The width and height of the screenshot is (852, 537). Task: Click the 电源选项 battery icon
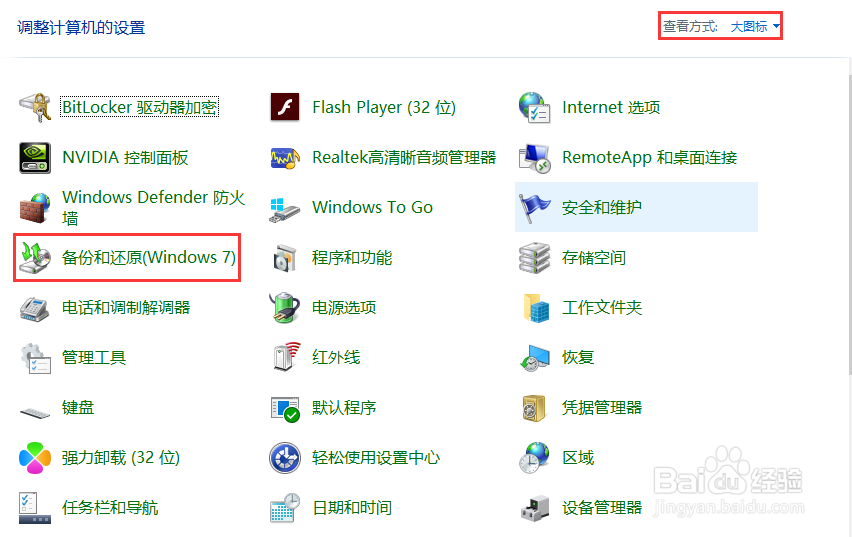285,308
